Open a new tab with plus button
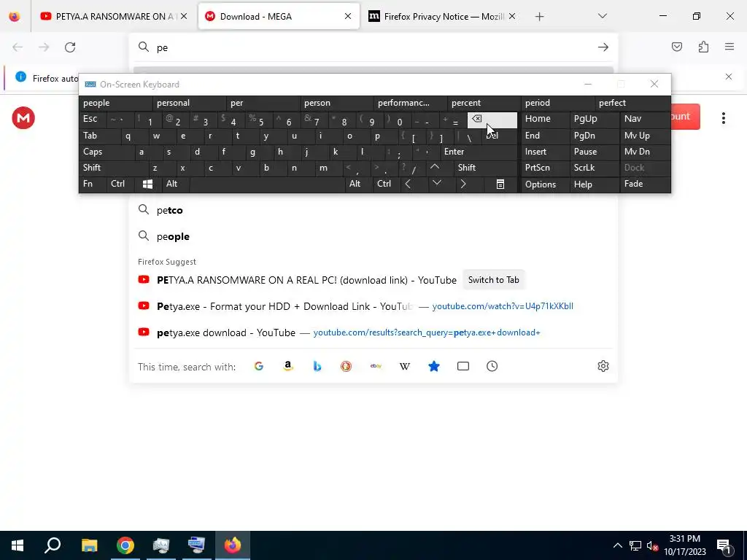Viewport: 747px width, 560px height. (x=539, y=17)
